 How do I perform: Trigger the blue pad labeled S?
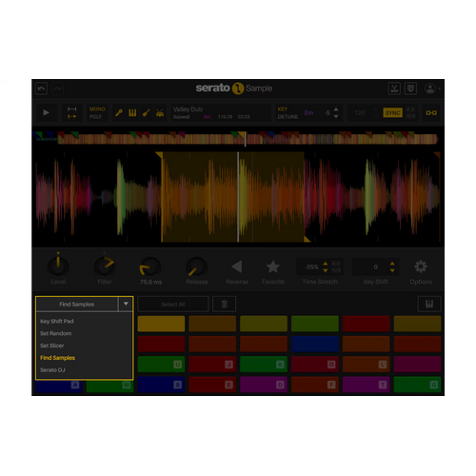[161, 385]
